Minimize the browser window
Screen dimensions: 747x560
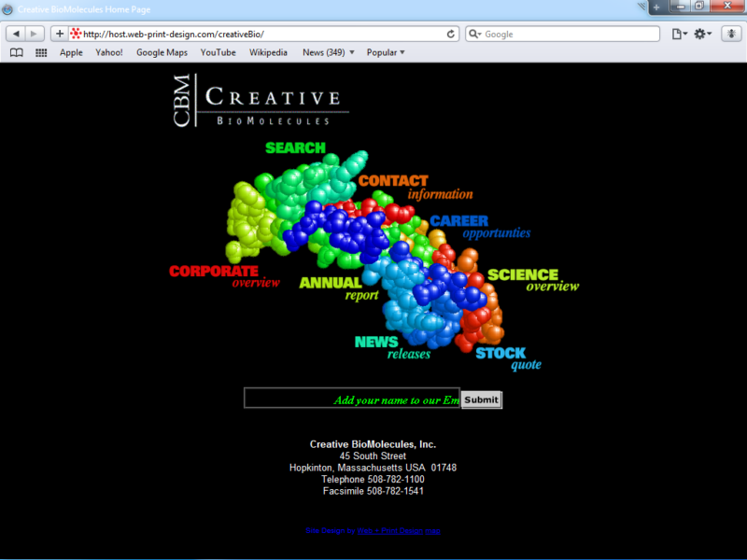click(681, 7)
